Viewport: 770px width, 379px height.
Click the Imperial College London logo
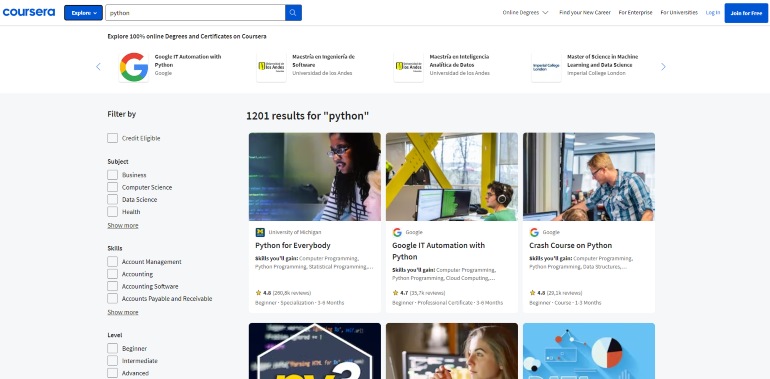pyautogui.click(x=546, y=67)
